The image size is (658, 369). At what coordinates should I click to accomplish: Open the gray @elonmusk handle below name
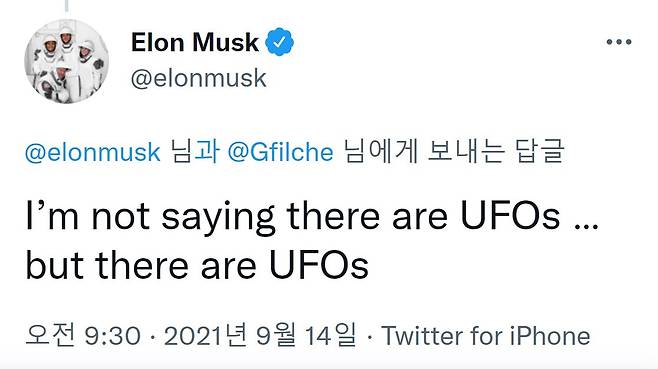198,78
